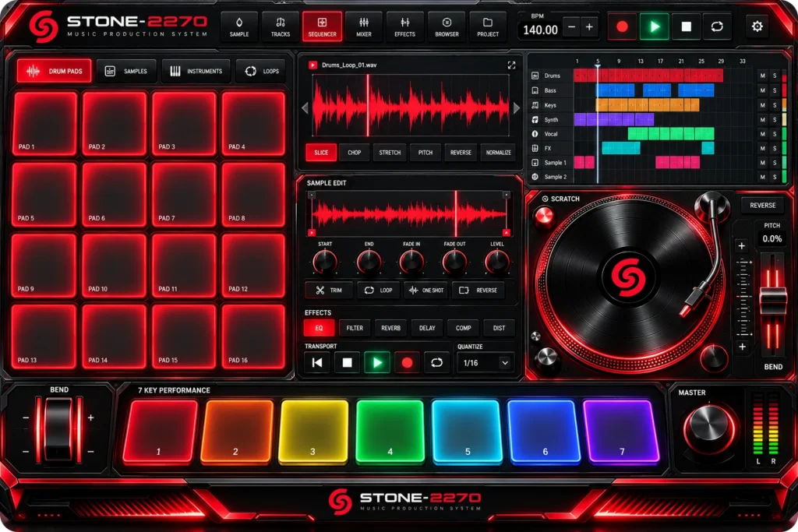
Task: Click the Keys track icon
Action: tap(535, 105)
